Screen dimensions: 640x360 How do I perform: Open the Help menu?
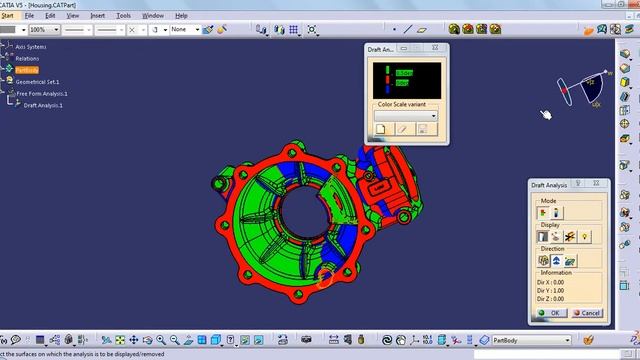click(181, 16)
